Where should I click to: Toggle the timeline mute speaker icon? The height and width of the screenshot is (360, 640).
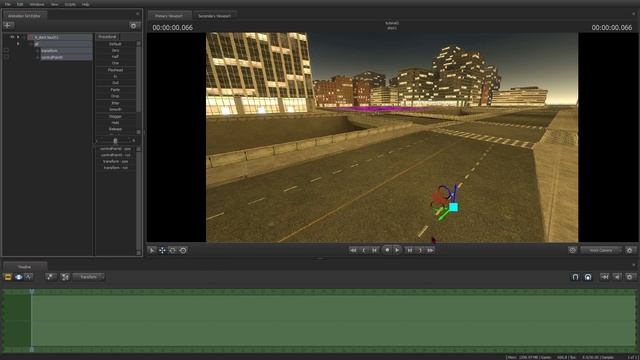[x=617, y=277]
